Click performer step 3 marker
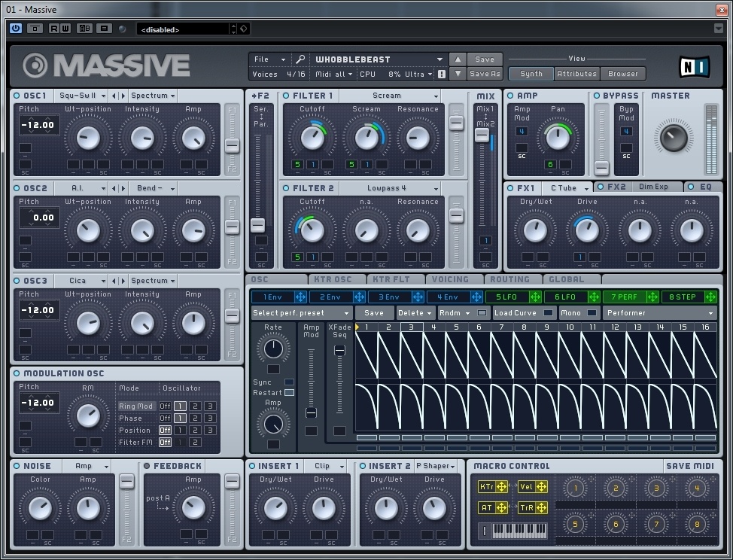 pyautogui.click(x=412, y=327)
